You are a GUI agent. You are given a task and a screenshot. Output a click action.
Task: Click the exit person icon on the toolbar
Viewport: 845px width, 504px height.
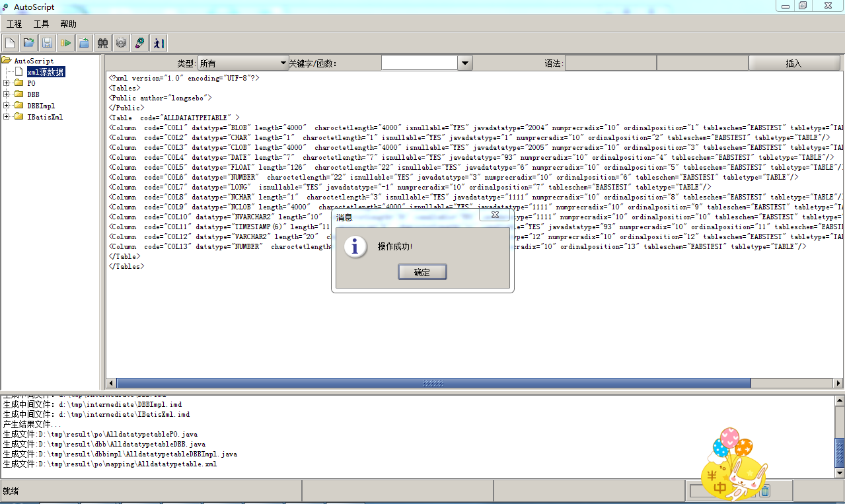pos(158,42)
